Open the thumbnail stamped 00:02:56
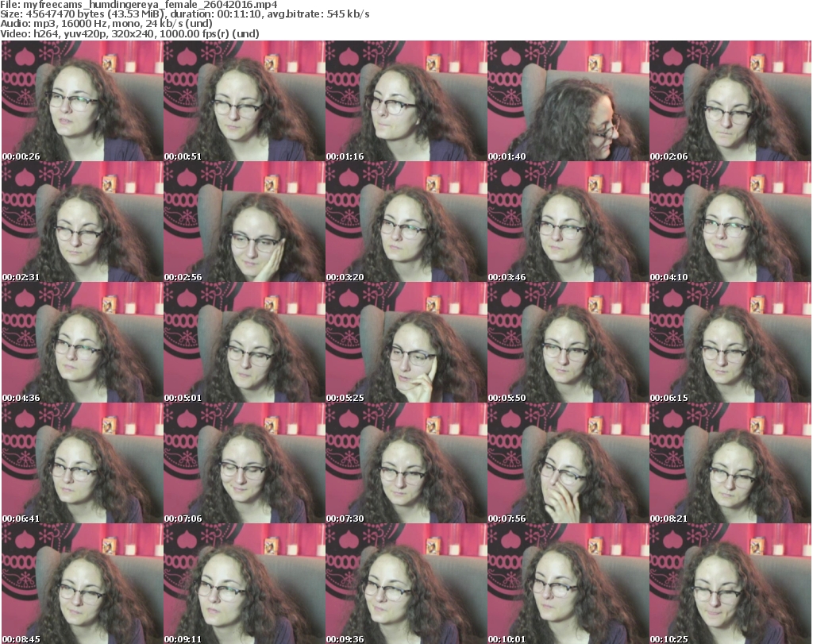813x644 pixels. 245,222
